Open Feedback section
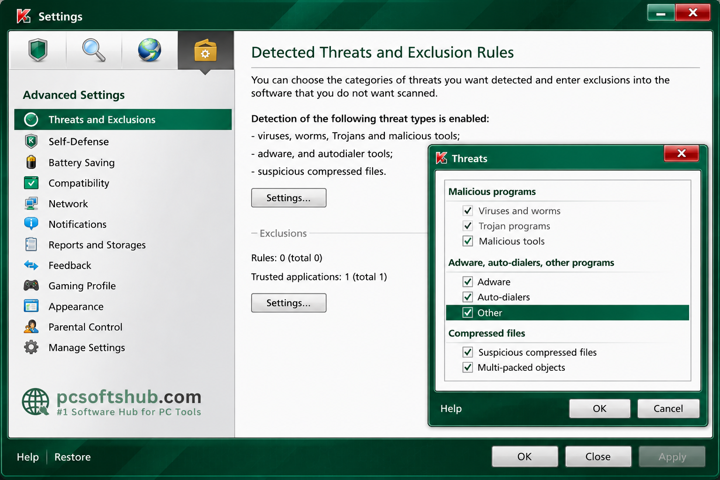 pyautogui.click(x=70, y=265)
